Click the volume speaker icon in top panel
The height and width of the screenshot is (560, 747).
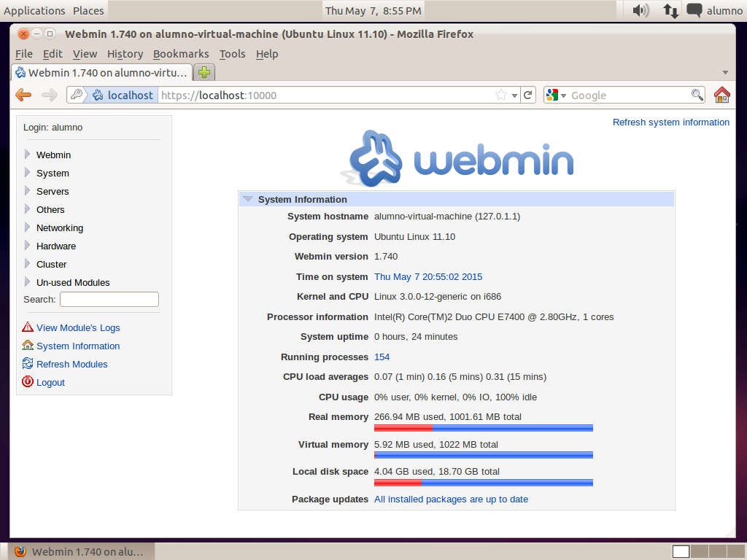(x=640, y=10)
